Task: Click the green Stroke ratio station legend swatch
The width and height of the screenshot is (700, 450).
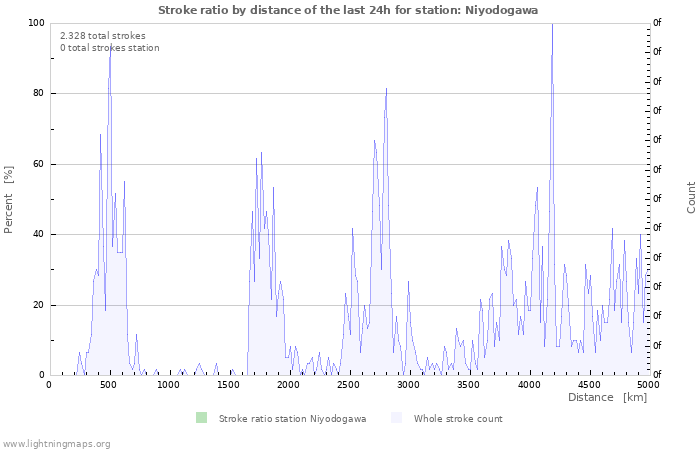Action: pos(201,418)
